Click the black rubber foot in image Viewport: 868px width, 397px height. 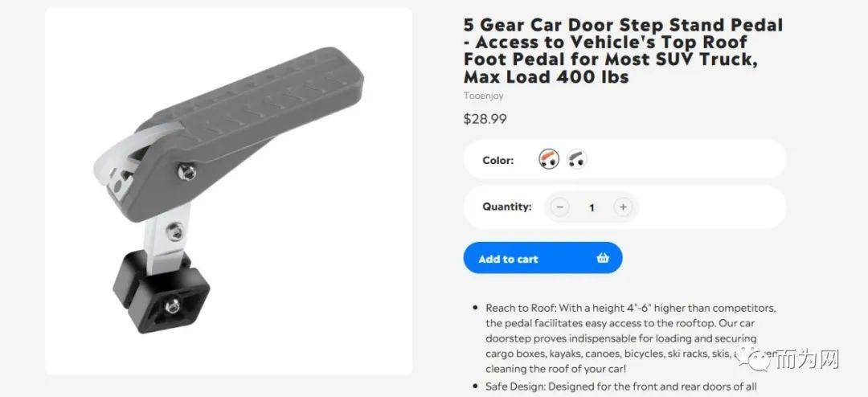tap(162, 291)
